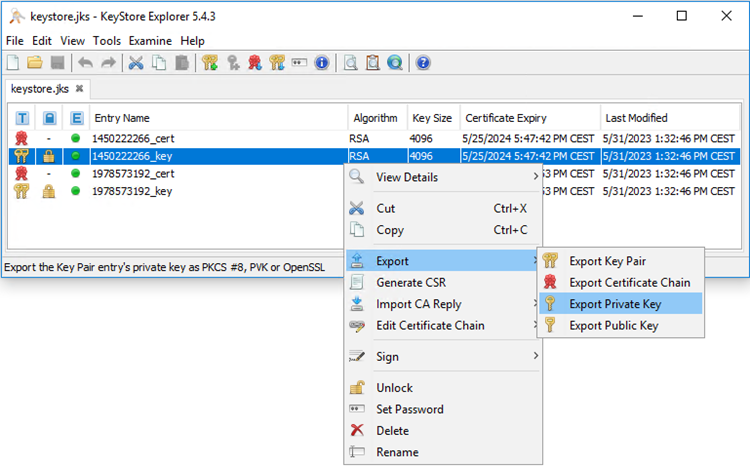
Task: Sort by the Entry Name column header
Action: click(x=215, y=117)
